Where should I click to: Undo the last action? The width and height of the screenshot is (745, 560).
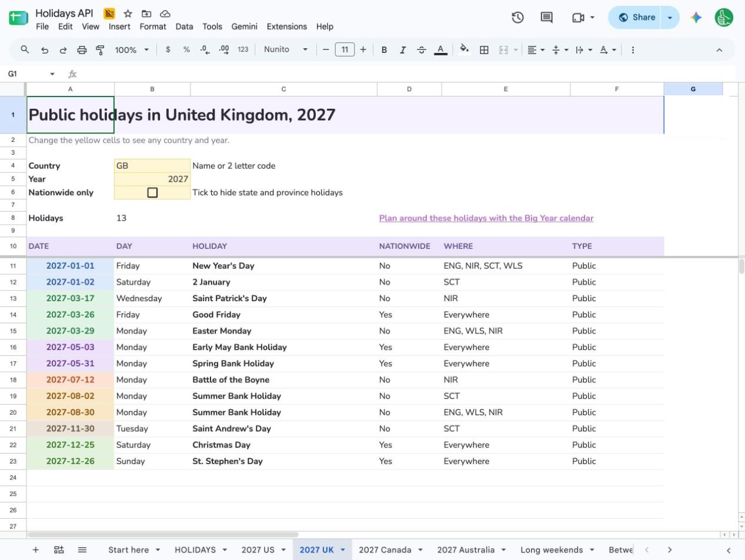(44, 50)
